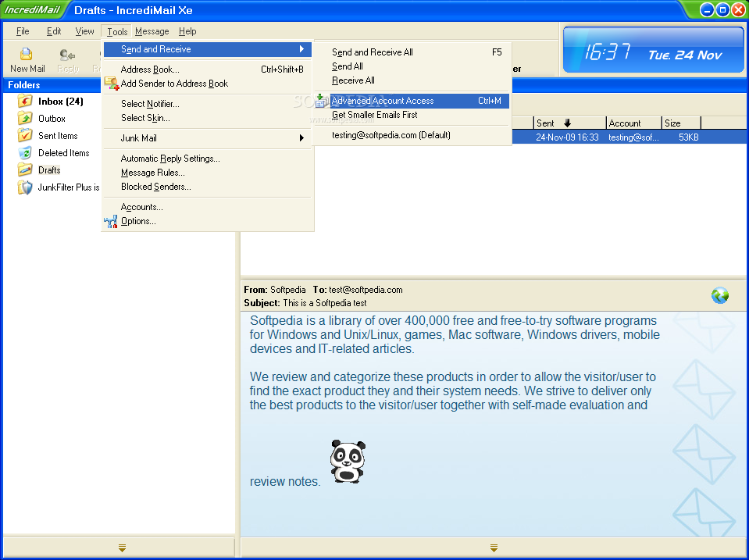Click the Account column header

point(634,123)
